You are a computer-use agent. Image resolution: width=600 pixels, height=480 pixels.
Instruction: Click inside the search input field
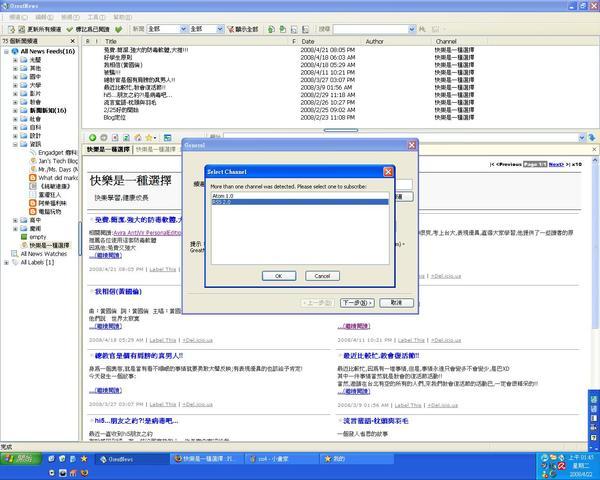[370, 29]
